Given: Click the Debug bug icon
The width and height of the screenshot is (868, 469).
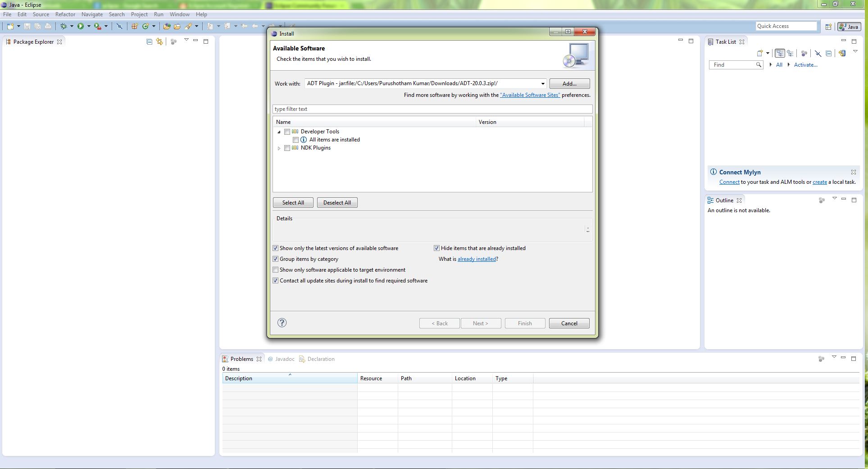Looking at the screenshot, I should click(64, 27).
